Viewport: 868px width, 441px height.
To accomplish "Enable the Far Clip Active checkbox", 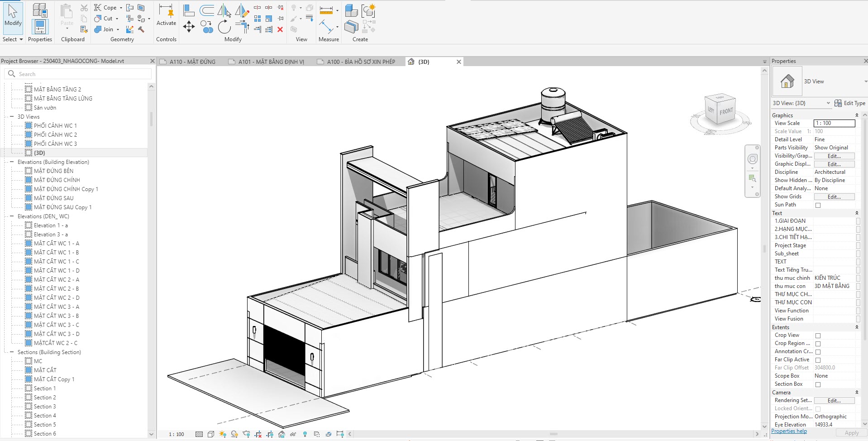I will (x=818, y=360).
